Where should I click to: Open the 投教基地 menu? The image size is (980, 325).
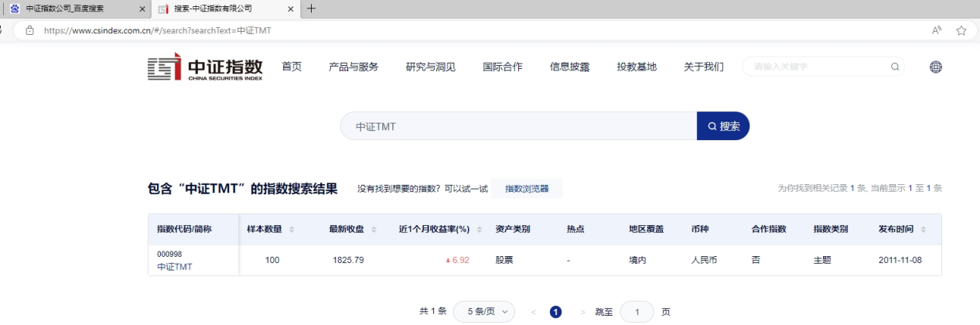pos(637,67)
